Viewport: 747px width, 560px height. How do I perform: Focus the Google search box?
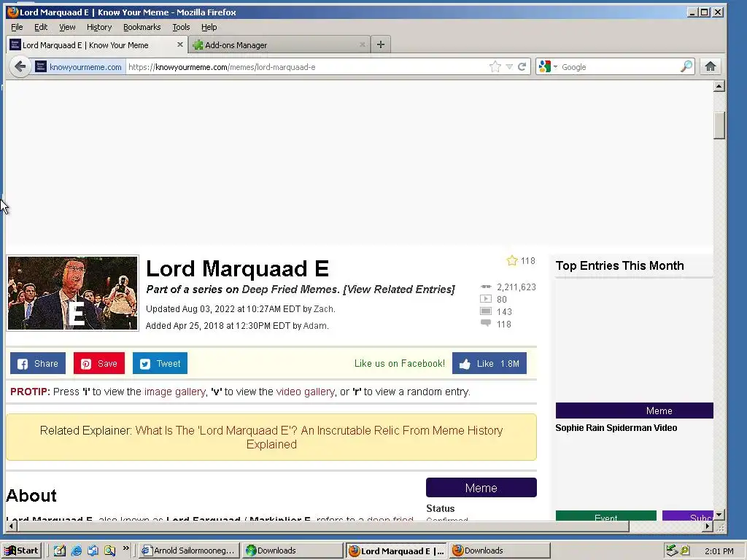pos(619,66)
